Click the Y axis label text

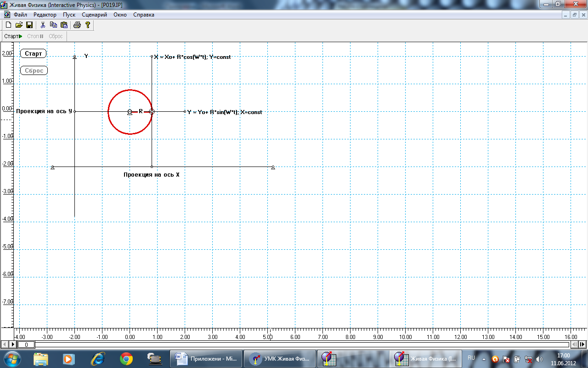tap(86, 56)
